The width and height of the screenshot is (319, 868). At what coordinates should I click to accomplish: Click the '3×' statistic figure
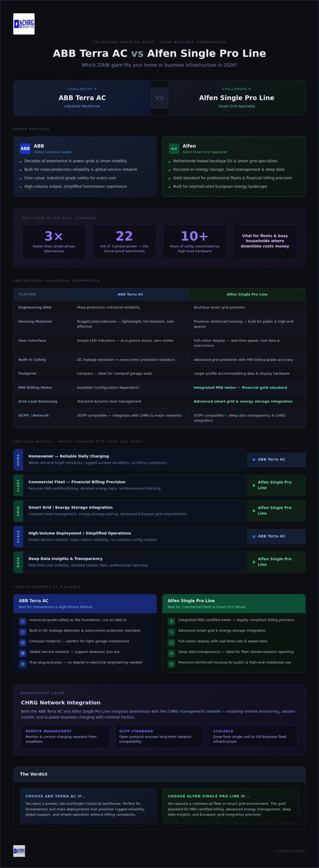point(54,236)
